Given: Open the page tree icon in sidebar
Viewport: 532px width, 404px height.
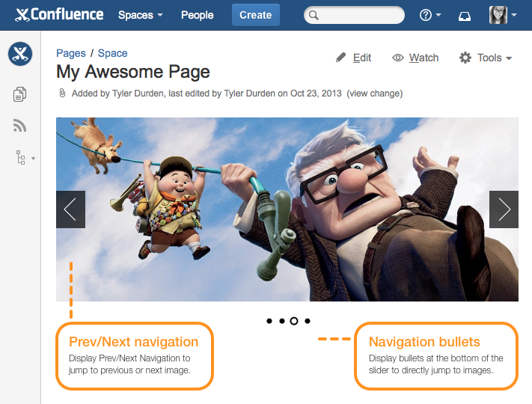Looking at the screenshot, I should [21, 158].
